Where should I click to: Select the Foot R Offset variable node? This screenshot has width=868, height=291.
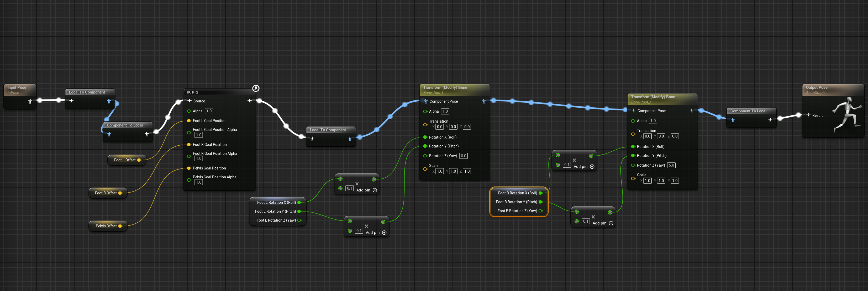pyautogui.click(x=106, y=193)
